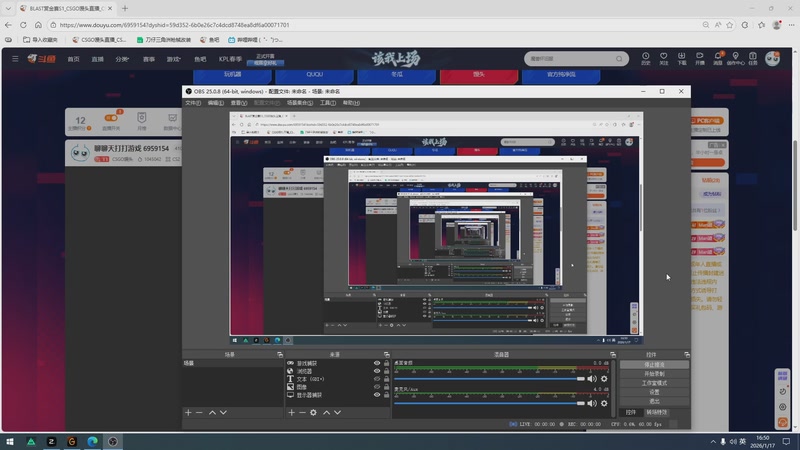
Task: Open Douyu 开播 go-live icon
Action: 699,58
